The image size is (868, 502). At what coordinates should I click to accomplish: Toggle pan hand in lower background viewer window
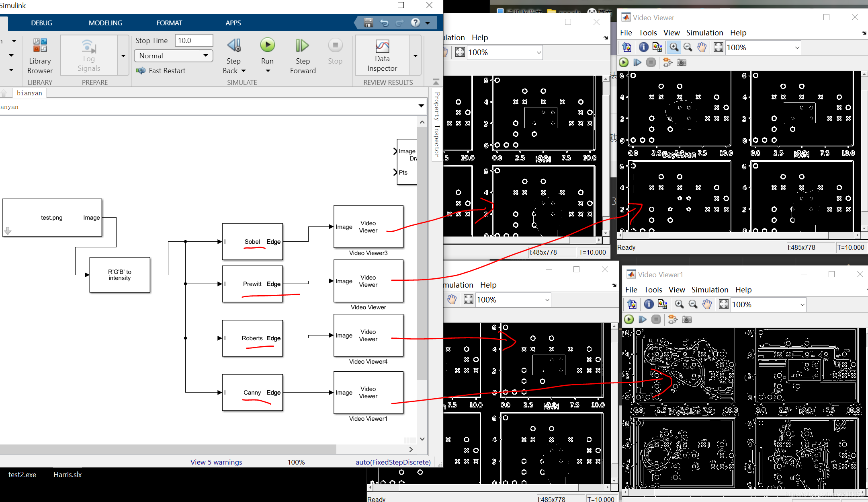(452, 300)
